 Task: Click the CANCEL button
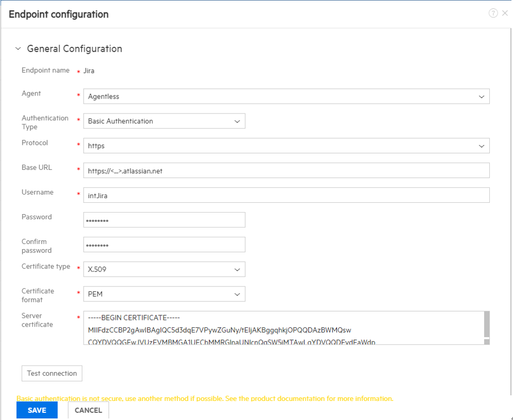(88, 410)
